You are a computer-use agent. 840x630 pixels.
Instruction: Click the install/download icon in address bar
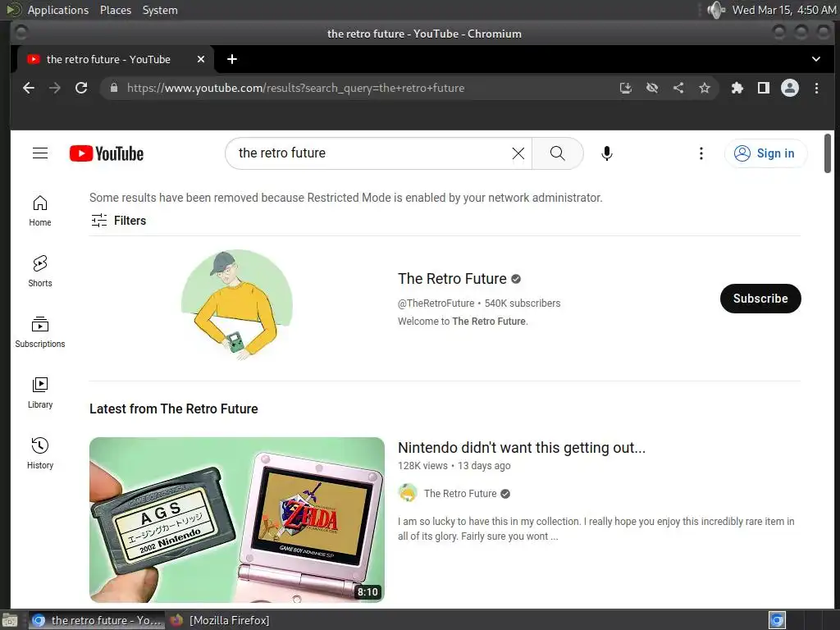(x=626, y=88)
